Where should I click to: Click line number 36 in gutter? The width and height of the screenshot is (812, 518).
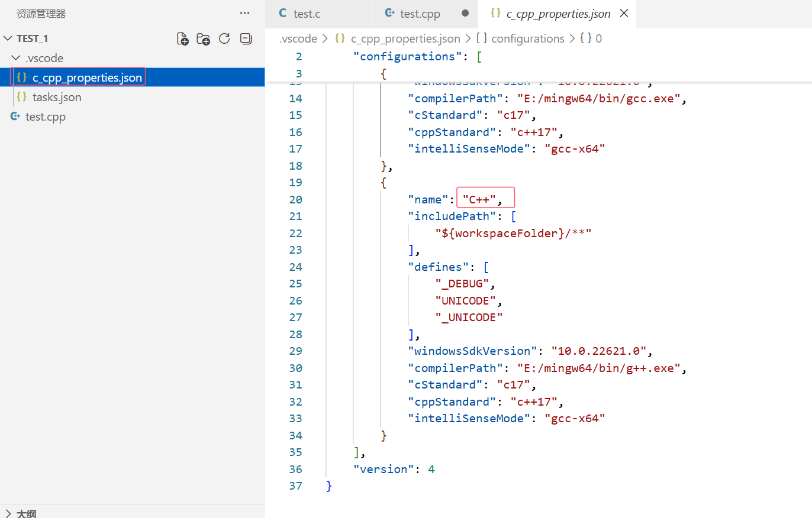tap(296, 469)
